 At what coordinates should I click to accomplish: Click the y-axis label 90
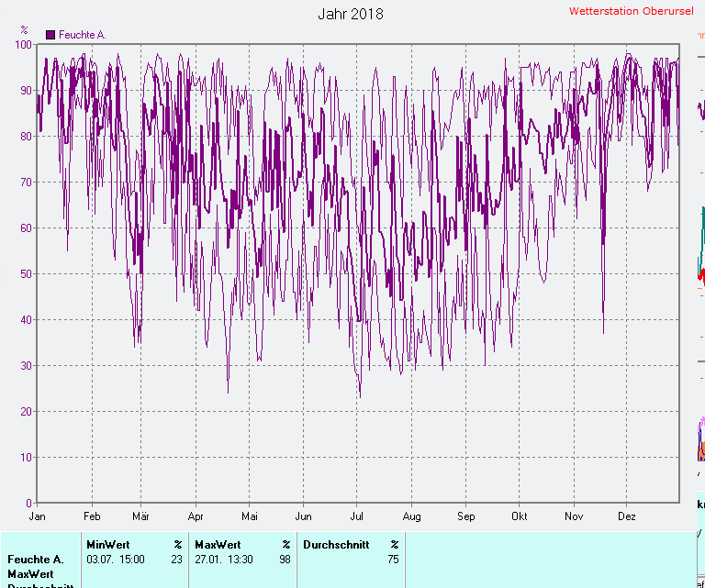[26, 90]
